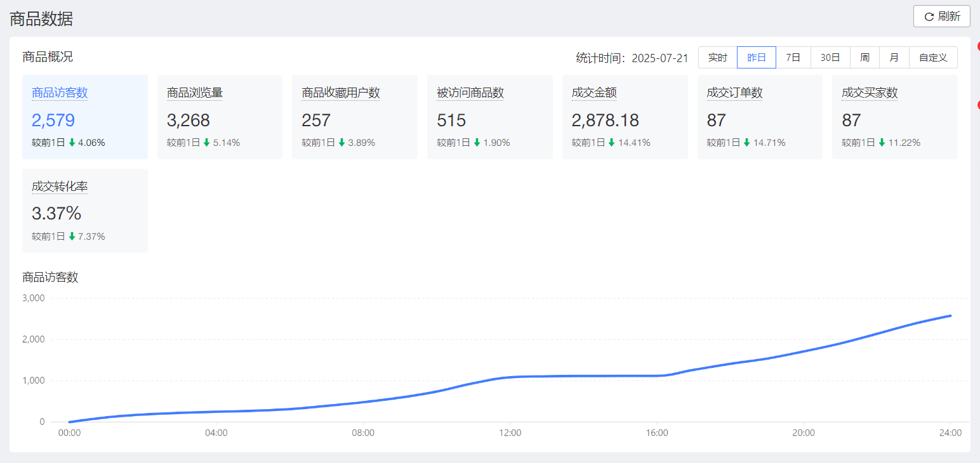Select the 成交订单数 metric card

(760, 117)
